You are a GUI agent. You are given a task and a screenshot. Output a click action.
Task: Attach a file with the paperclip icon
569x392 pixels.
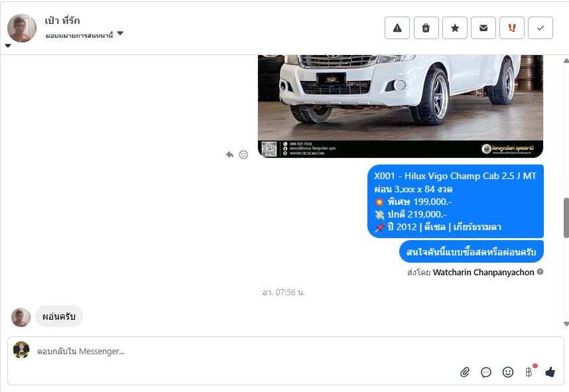465,372
